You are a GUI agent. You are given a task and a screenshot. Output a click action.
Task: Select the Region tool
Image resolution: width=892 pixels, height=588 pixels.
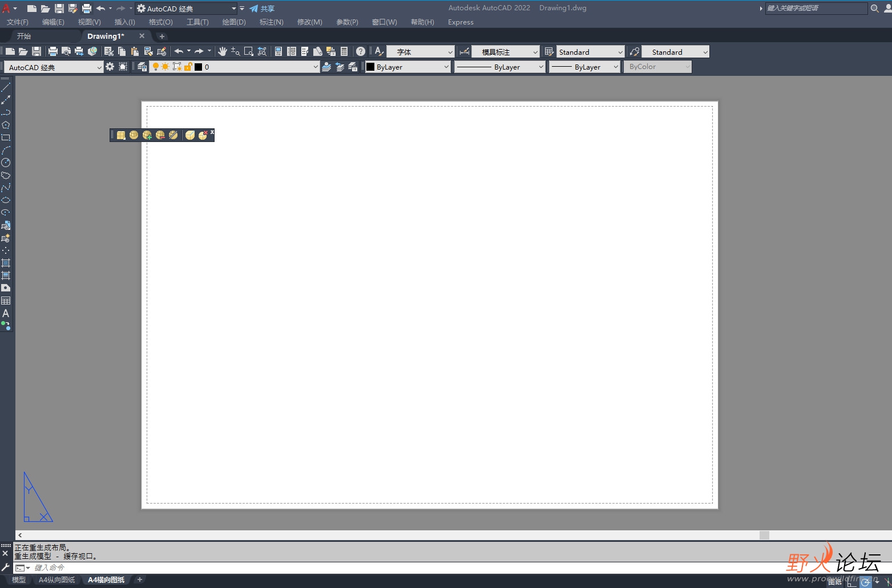click(6, 288)
